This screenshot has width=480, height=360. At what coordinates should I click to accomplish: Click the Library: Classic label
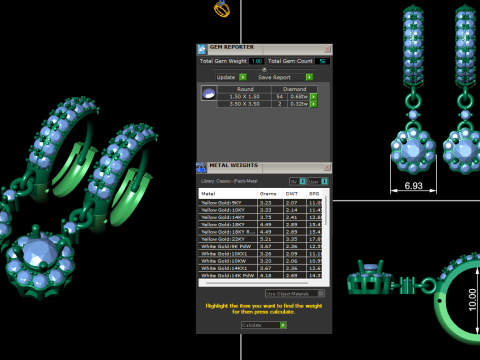click(x=229, y=181)
